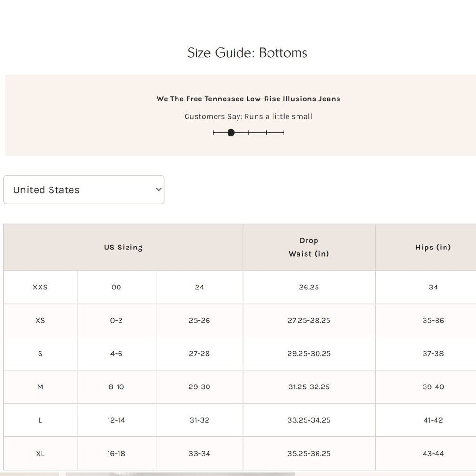
Task: Click the '12-14' numeric size cell
Action: point(116,420)
